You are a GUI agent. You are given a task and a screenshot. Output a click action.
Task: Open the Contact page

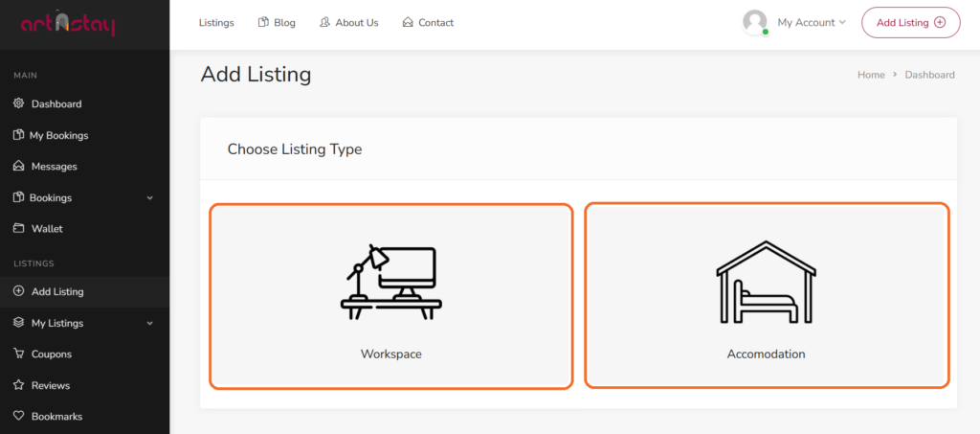(428, 22)
